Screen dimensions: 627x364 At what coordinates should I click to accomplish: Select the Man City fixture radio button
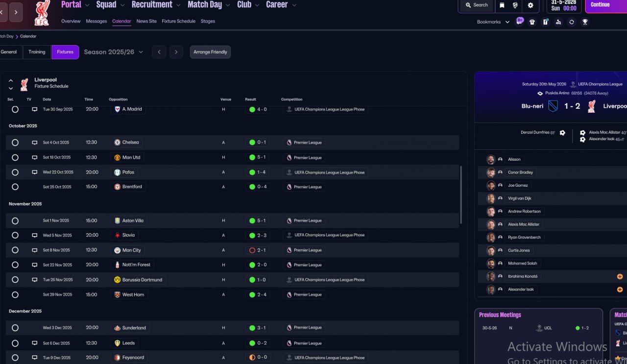click(x=15, y=250)
